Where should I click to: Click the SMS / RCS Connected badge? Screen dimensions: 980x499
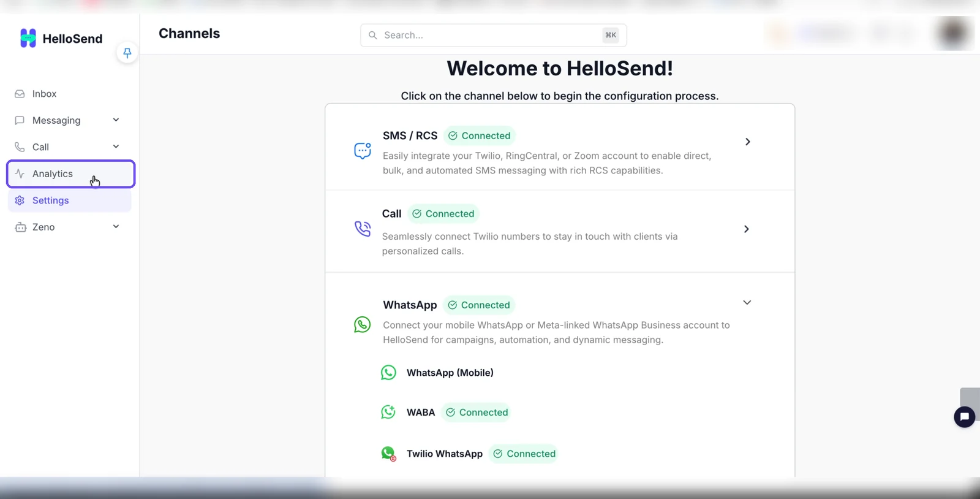(x=480, y=135)
